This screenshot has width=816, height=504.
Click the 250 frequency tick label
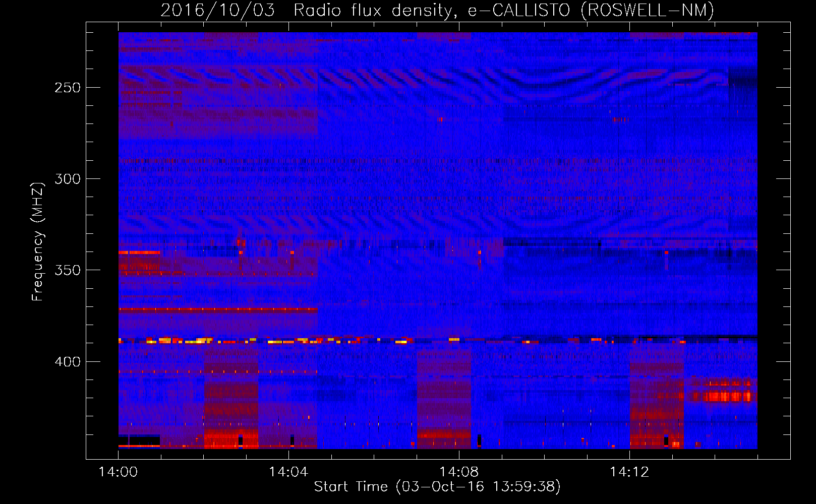68,88
